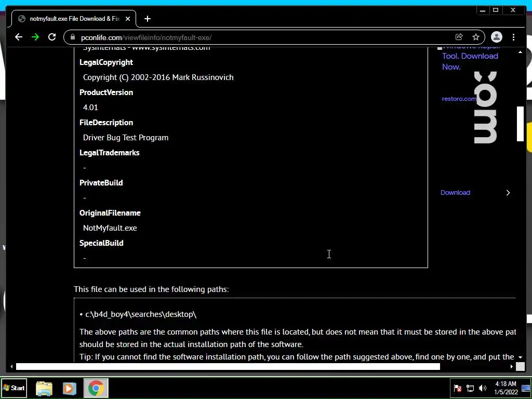Screen dimensions: 532x399
Task: Select the version value 4.01
Action: [x=90, y=108]
